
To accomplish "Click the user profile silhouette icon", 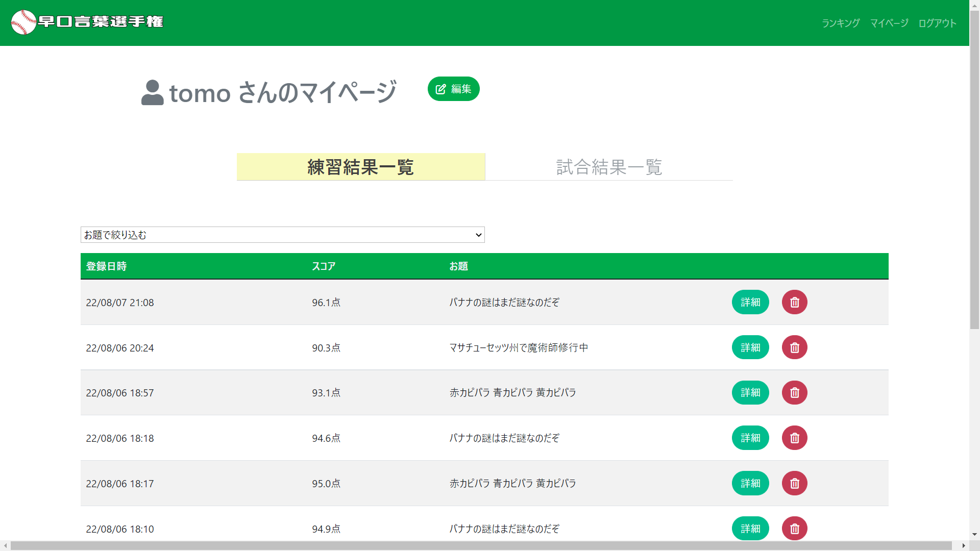I will point(152,93).
